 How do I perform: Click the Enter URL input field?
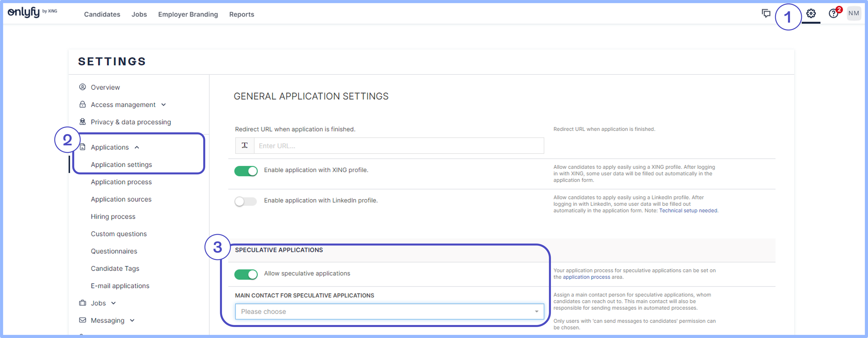pos(398,146)
